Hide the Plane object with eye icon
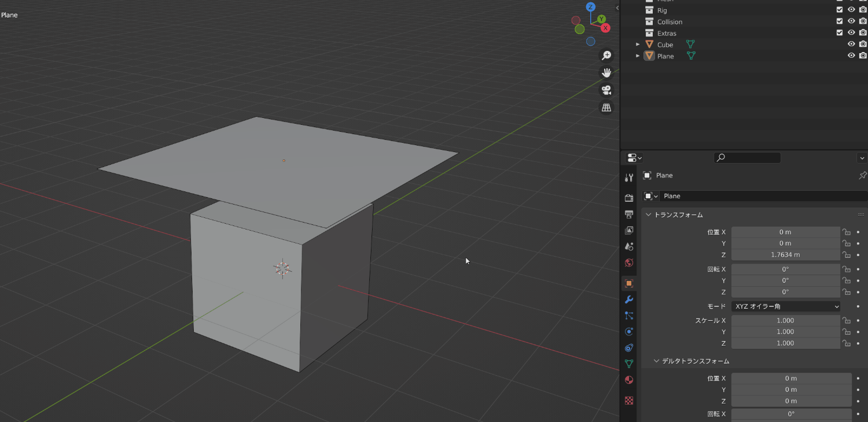Viewport: 868px width, 422px height. click(851, 55)
